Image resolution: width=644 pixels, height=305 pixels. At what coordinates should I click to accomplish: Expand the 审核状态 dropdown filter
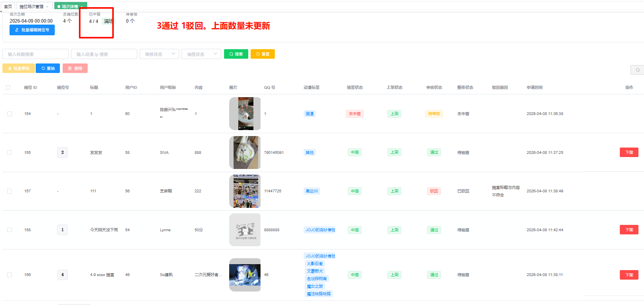[159, 54]
